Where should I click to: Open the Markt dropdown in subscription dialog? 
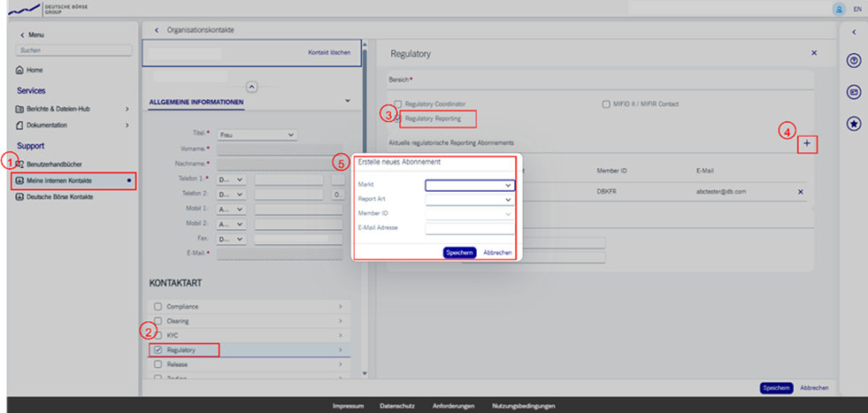click(469, 186)
